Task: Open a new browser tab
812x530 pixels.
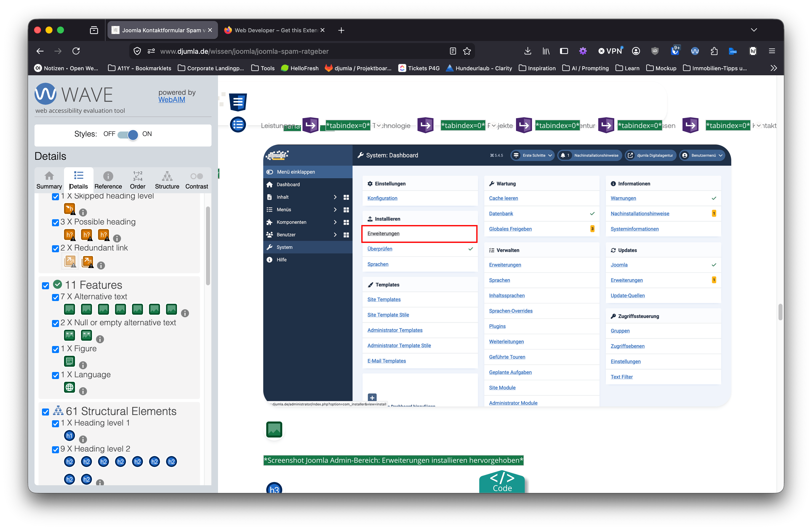Action: (341, 30)
